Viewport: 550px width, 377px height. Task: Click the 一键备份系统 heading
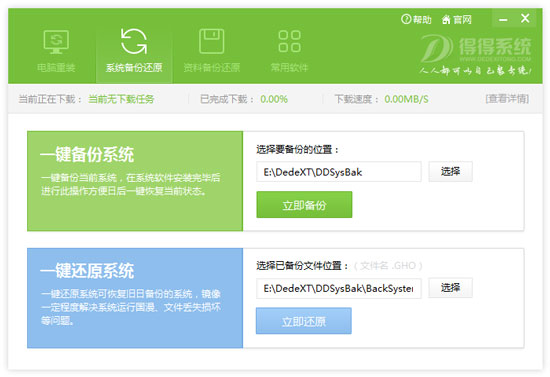coord(87,155)
